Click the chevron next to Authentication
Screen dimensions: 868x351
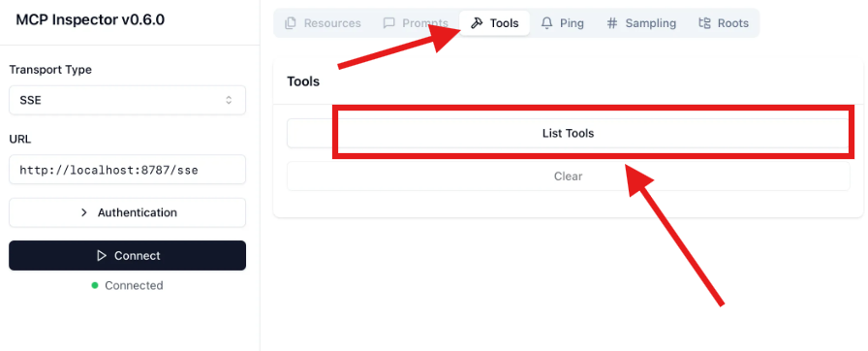click(84, 212)
